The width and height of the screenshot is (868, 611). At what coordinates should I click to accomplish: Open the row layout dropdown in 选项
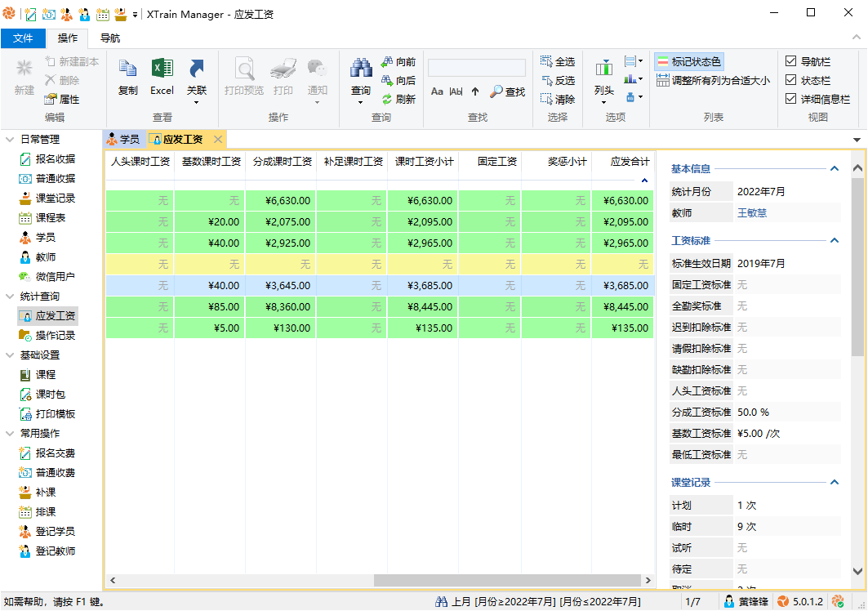point(634,61)
